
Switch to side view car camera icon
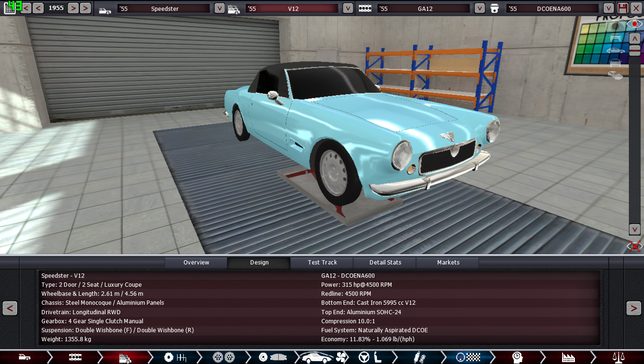615,50
